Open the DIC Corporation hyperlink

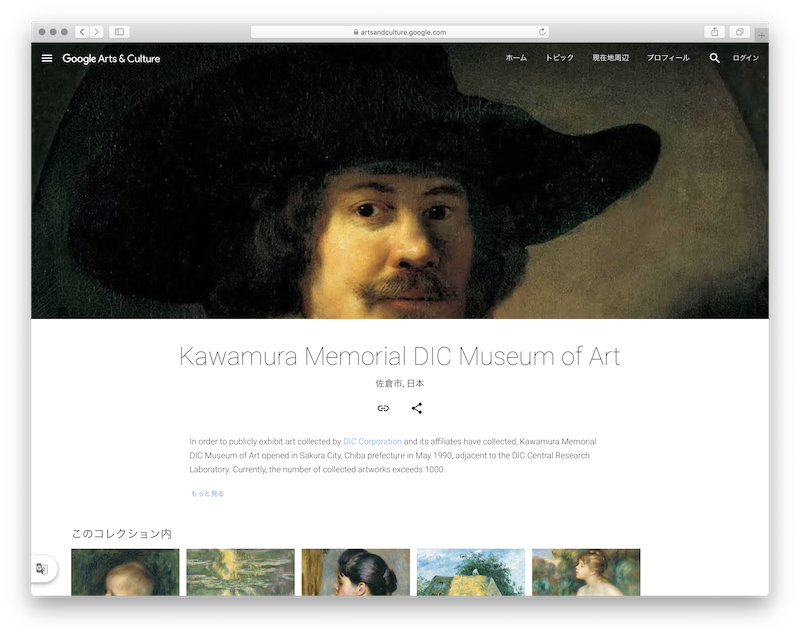click(x=372, y=441)
